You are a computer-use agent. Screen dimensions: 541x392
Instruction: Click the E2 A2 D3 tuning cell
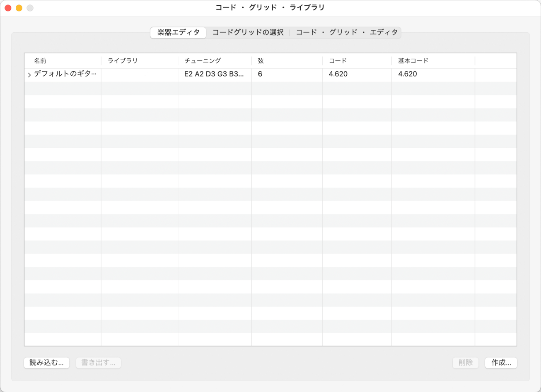coord(213,75)
